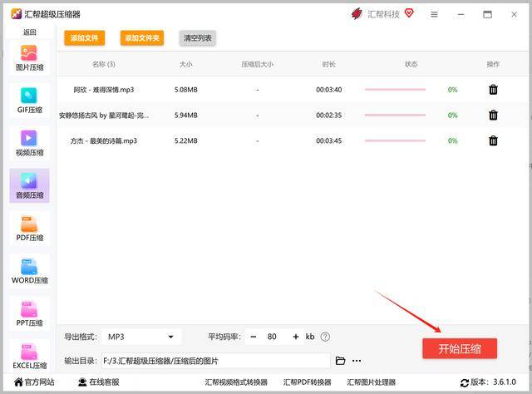This screenshot has height=394, width=532.
Task: Click the 名称 (3) column header
Action: pos(104,64)
